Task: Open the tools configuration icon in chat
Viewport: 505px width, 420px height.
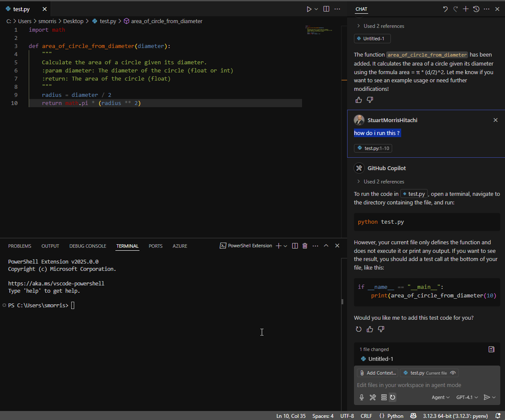Action: tap(373, 397)
